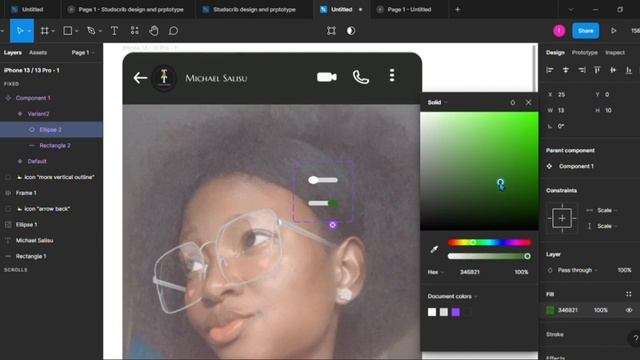Switch to the Inspect tab
Image resolution: width=640 pixels, height=360 pixels.
pyautogui.click(x=615, y=53)
